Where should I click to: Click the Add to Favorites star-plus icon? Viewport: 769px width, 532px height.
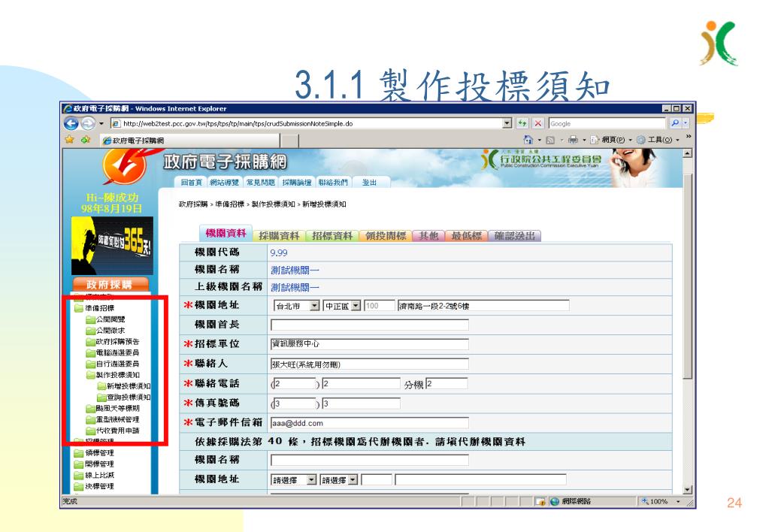click(86, 140)
